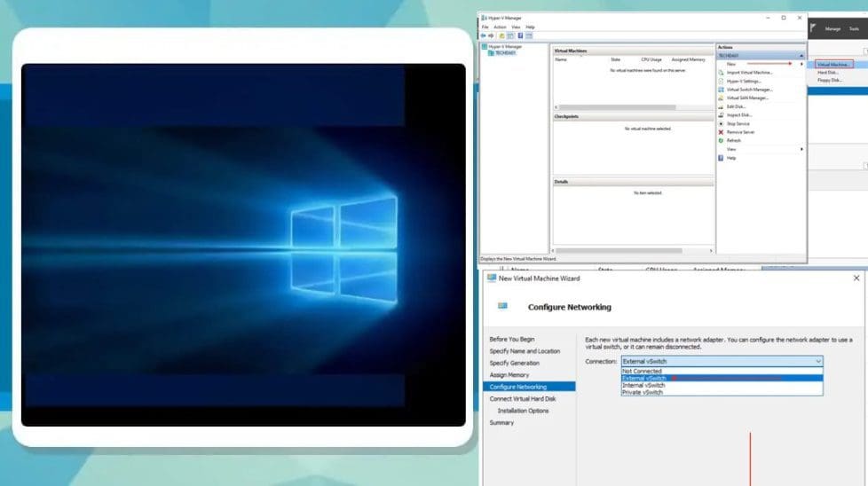The image size is (868, 486).
Task: Click Import Virtual Machine... action
Action: [749, 73]
